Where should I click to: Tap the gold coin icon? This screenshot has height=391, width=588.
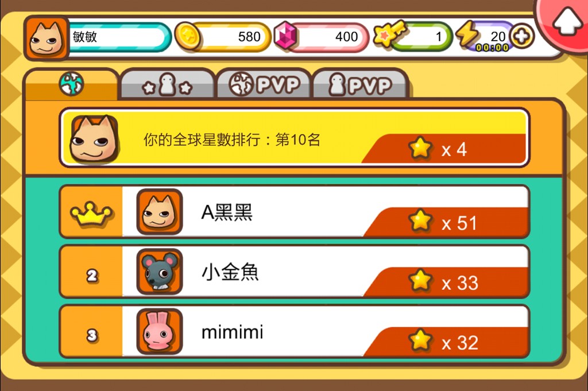tap(188, 36)
